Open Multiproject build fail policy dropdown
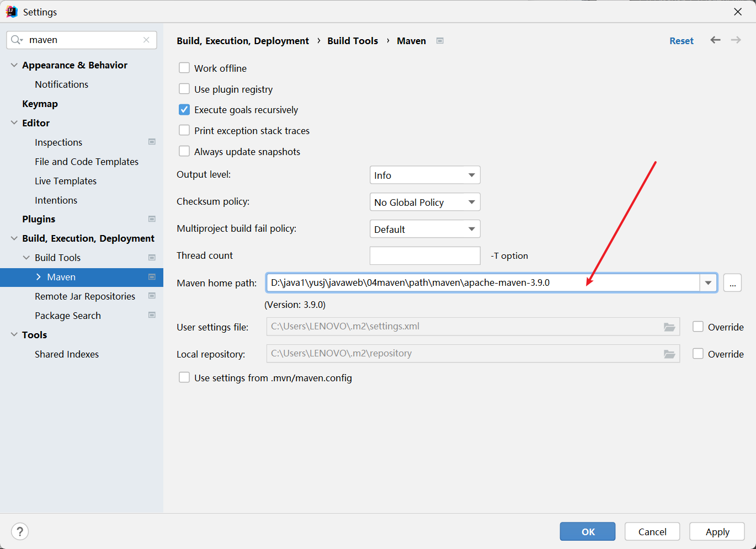 point(425,229)
